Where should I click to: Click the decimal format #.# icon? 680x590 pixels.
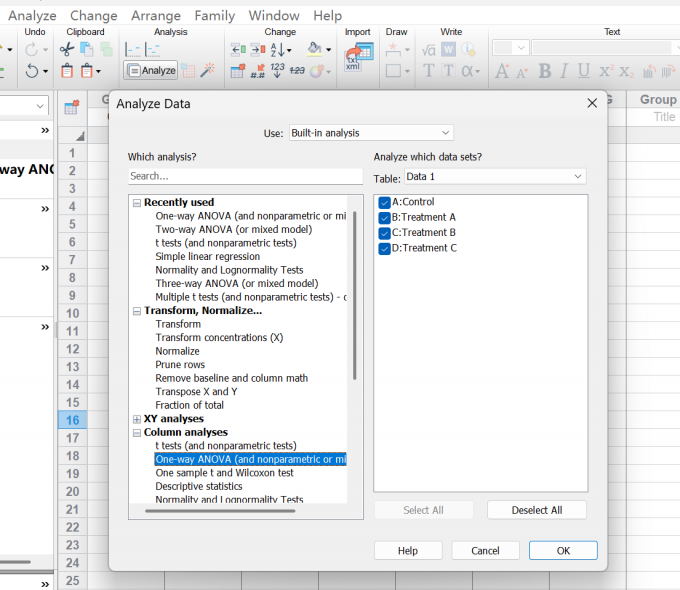(x=258, y=71)
